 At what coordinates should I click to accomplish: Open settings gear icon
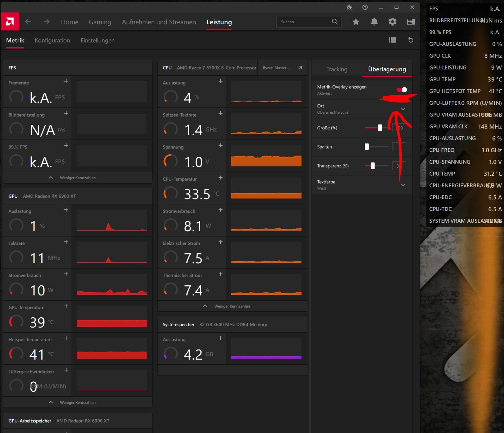point(392,22)
